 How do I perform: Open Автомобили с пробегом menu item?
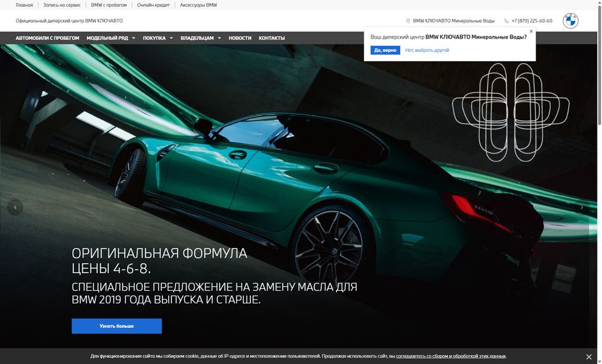point(47,38)
